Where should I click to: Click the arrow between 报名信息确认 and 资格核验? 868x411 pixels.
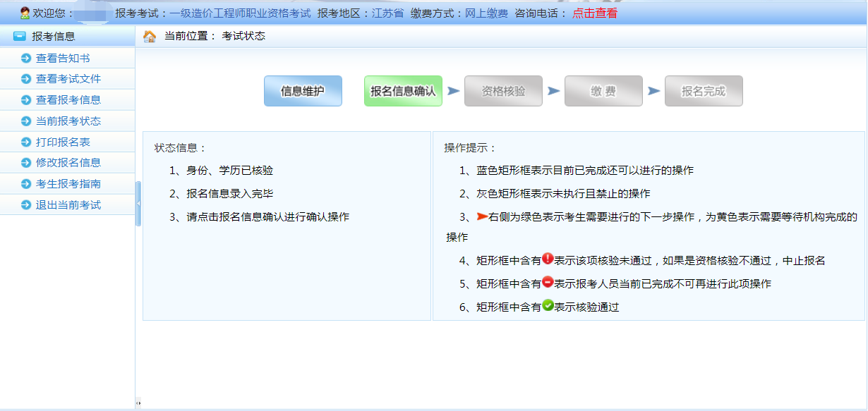coord(454,91)
